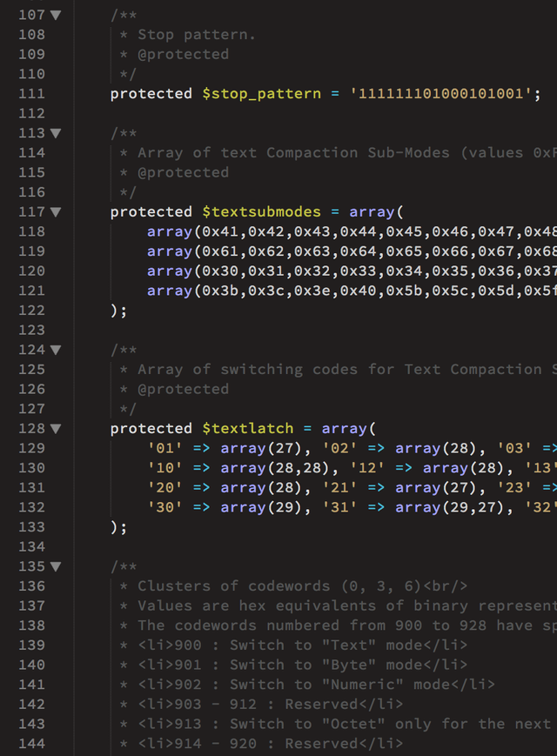This screenshot has width=557, height=756.
Task: Click @protected on line 109
Action: tap(184, 55)
